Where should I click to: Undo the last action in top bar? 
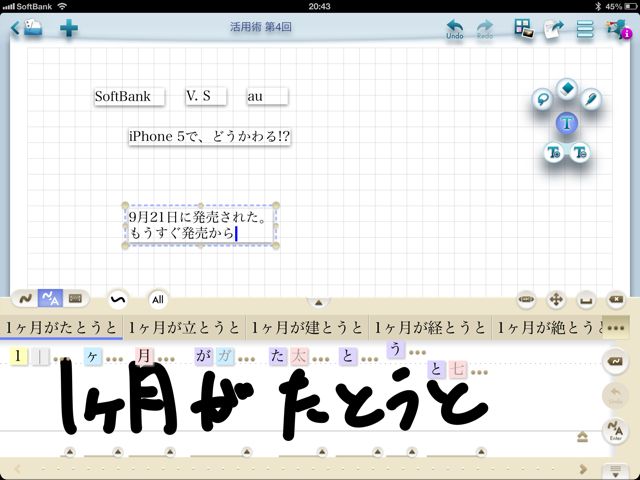[x=455, y=29]
